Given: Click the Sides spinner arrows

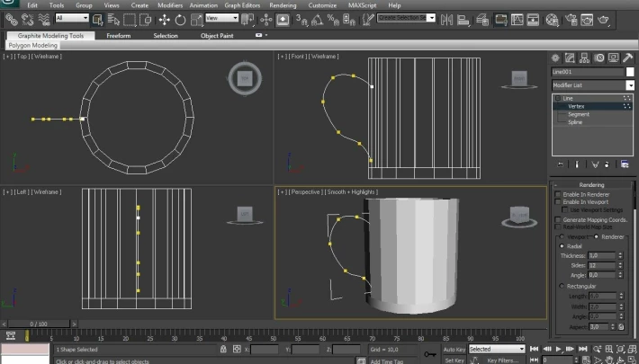Looking at the screenshot, I should (621, 265).
